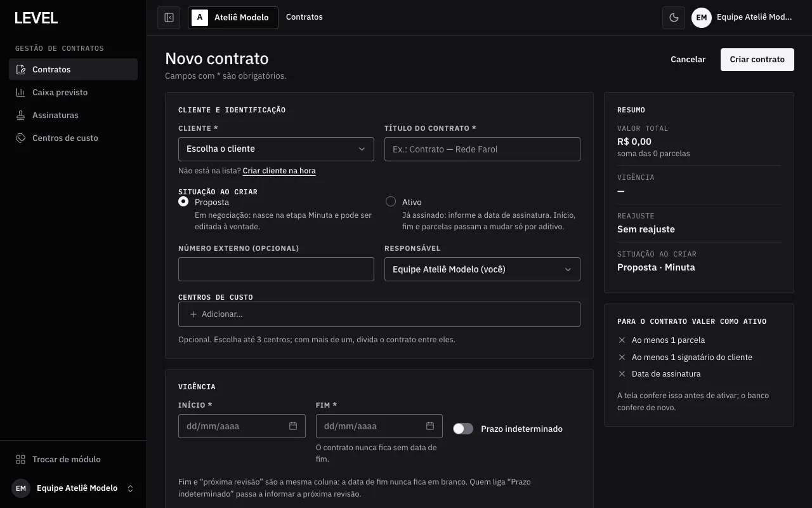Click the plus icon beside Adicionar
The height and width of the screenshot is (508, 812).
(x=193, y=314)
